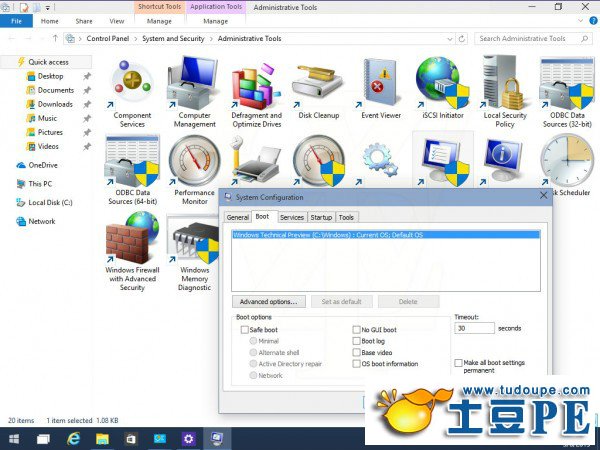This screenshot has width=600, height=450.
Task: Switch to the Home ribbon tab
Action: click(50, 21)
